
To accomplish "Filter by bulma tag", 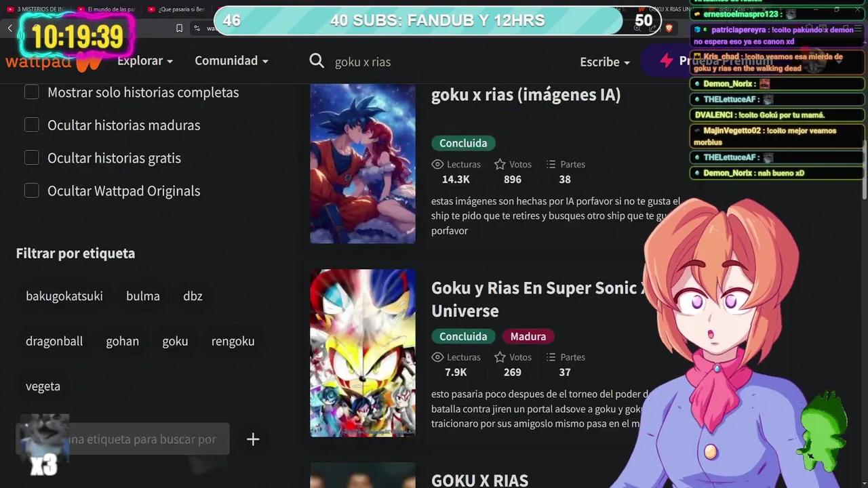I will coord(143,296).
